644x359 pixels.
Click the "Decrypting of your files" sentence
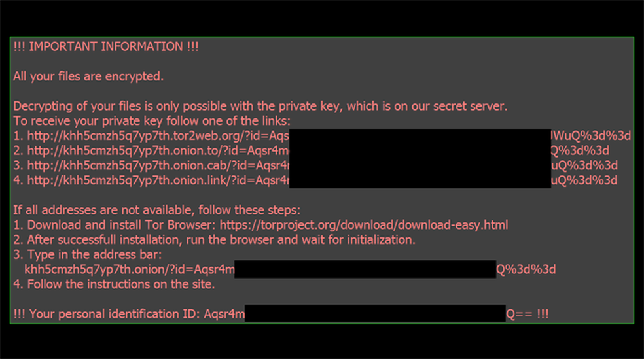260,106
